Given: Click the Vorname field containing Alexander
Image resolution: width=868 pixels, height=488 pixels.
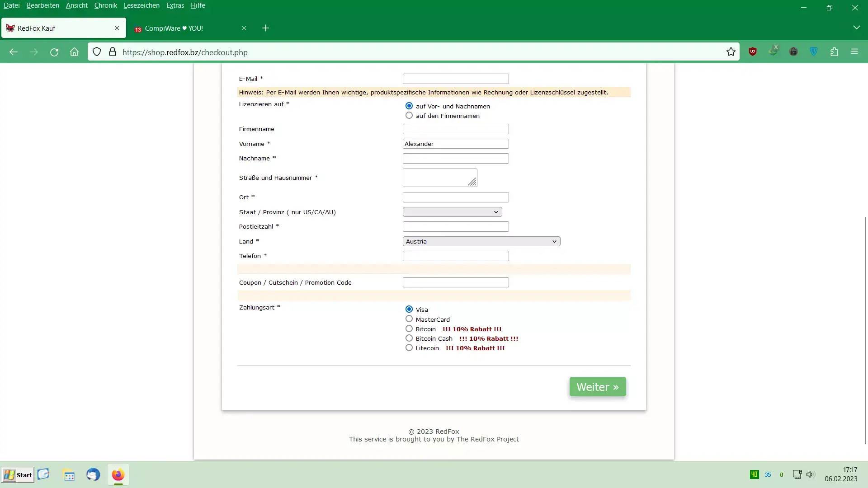Looking at the screenshot, I should [456, 144].
